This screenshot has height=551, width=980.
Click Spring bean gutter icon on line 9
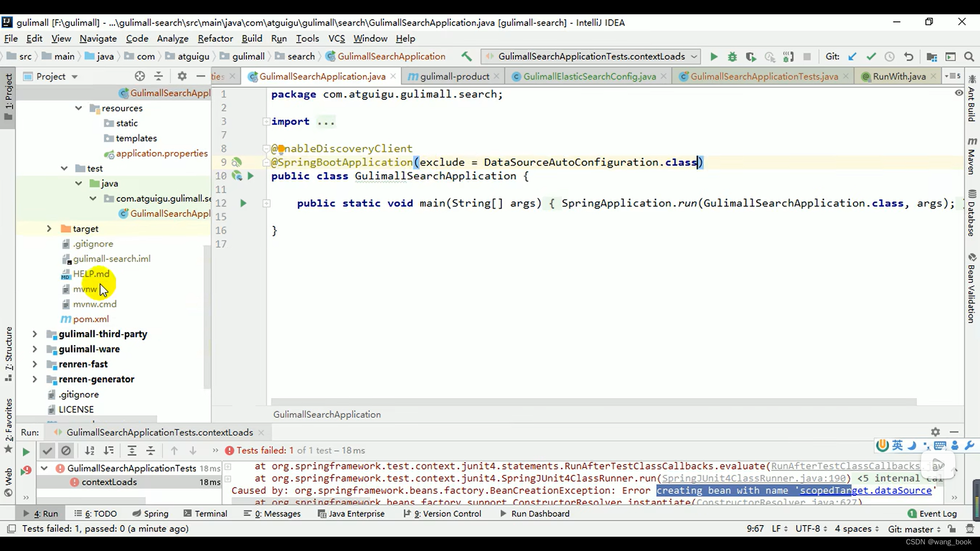tap(236, 163)
